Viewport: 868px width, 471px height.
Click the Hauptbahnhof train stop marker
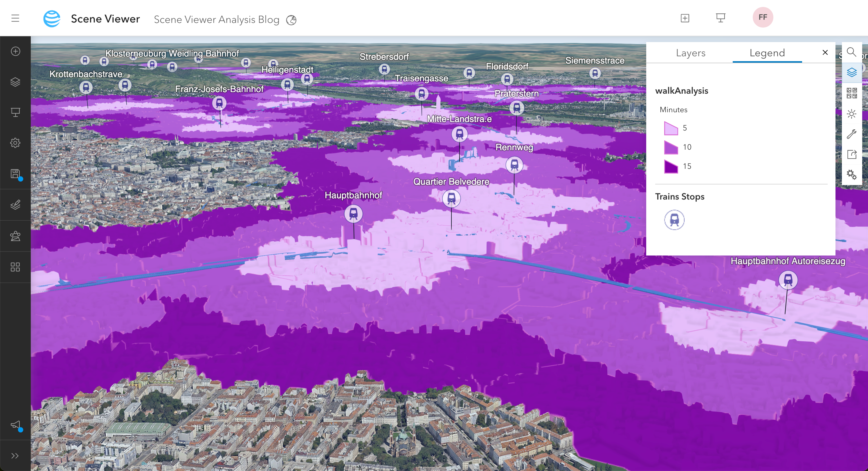[x=353, y=214]
